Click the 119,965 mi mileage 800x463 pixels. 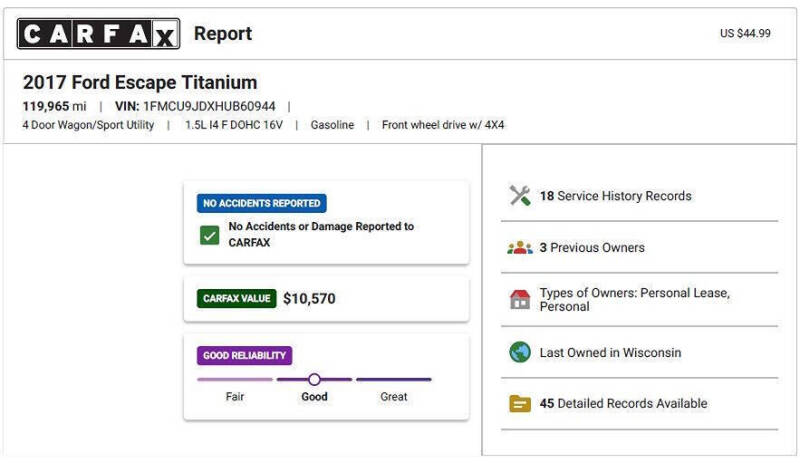click(55, 106)
